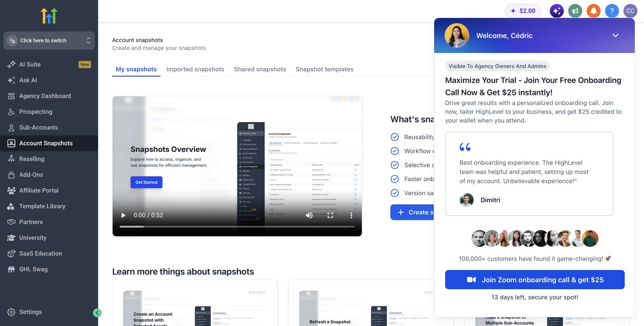Switch to Shared snapshots tab

click(x=260, y=69)
